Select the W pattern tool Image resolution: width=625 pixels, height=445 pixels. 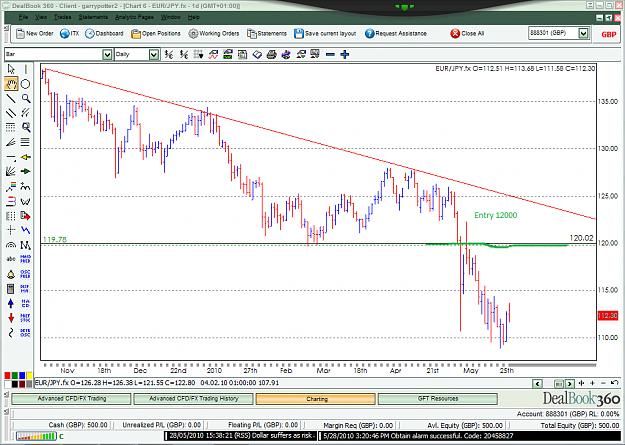(26, 201)
